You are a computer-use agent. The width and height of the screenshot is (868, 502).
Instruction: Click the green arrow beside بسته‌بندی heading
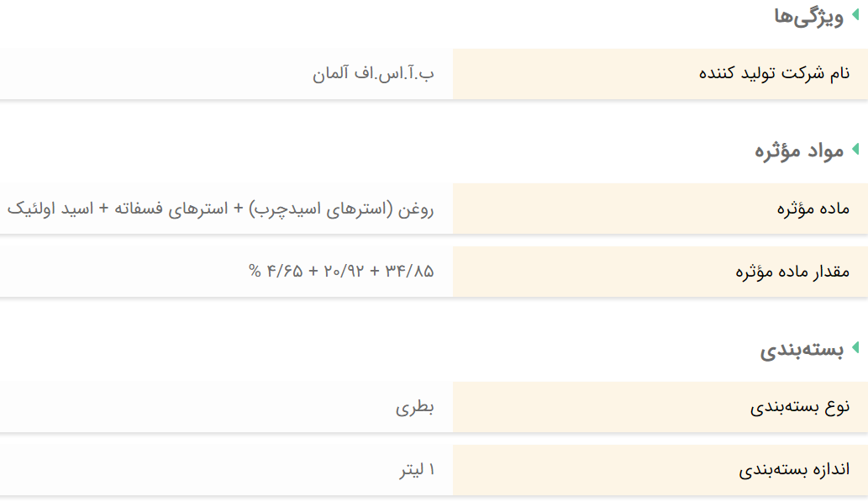coord(855,348)
